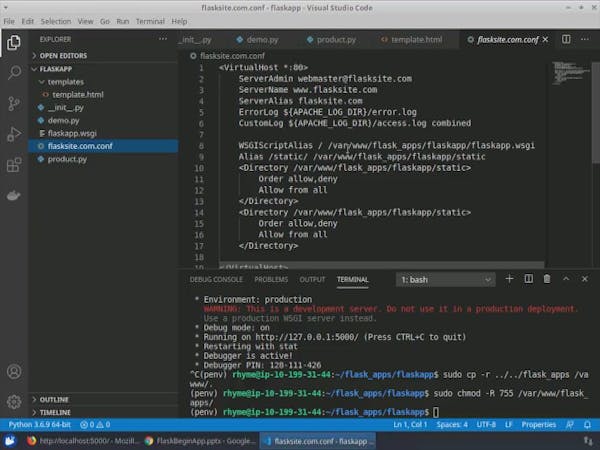The height and width of the screenshot is (450, 600).
Task: Switch to the demo.py editor tab
Action: [258, 40]
